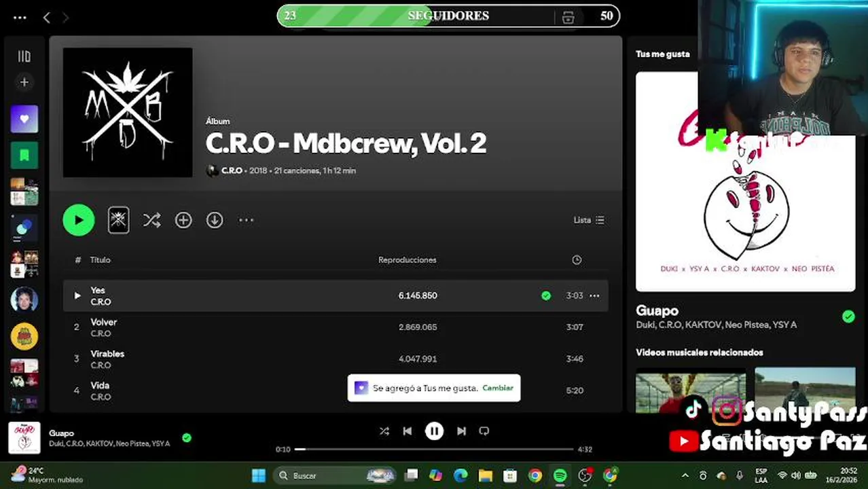This screenshot has height=489, width=868.
Task: Click the Reproducciones column header
Action: 408,260
